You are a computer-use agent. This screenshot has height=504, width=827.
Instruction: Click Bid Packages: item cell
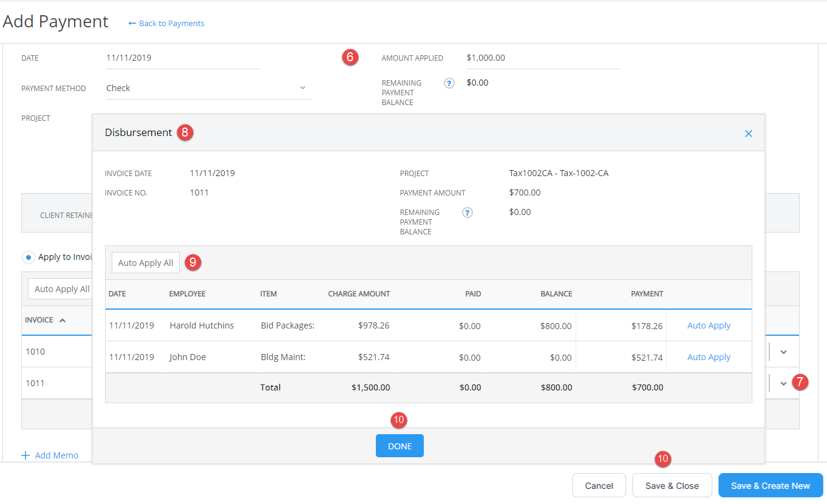pyautogui.click(x=288, y=325)
